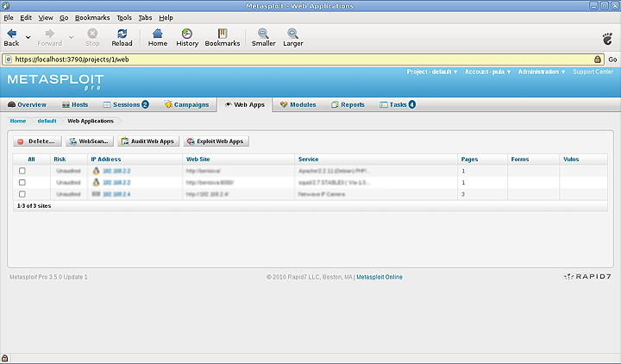Reload the page with Reload icon
The height and width of the screenshot is (364, 621).
[122, 34]
